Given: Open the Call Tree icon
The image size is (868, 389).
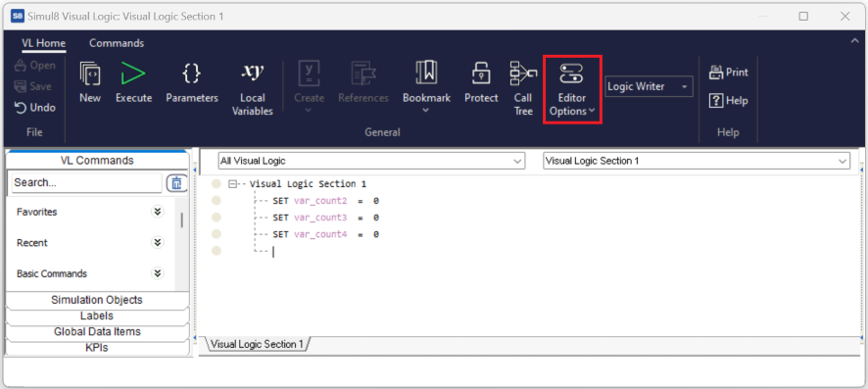Looking at the screenshot, I should pyautogui.click(x=523, y=73).
